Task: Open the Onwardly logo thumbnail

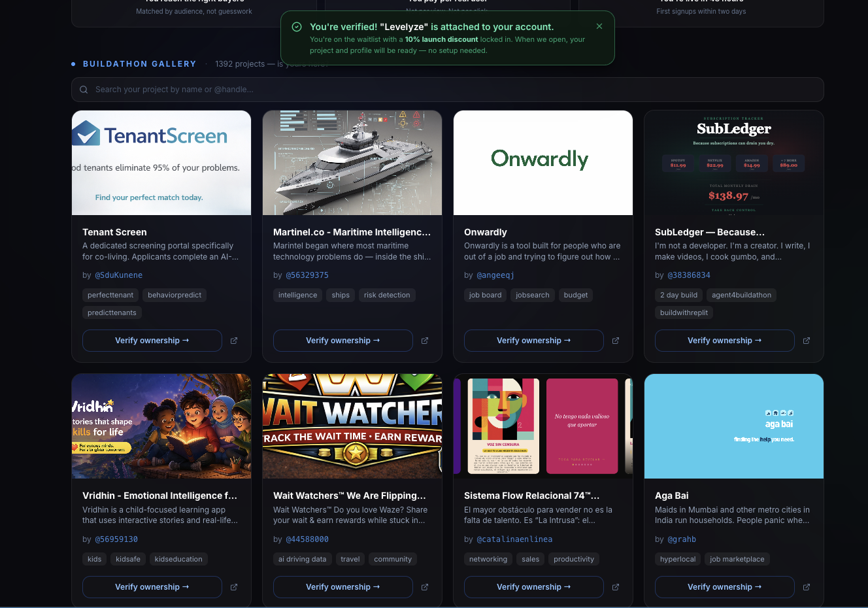Action: click(543, 163)
